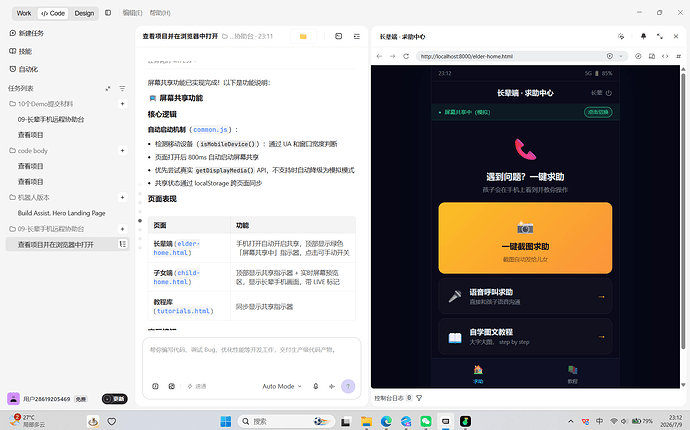Click the preview window icon in chat header
The height and width of the screenshot is (430, 690).
pos(338,36)
